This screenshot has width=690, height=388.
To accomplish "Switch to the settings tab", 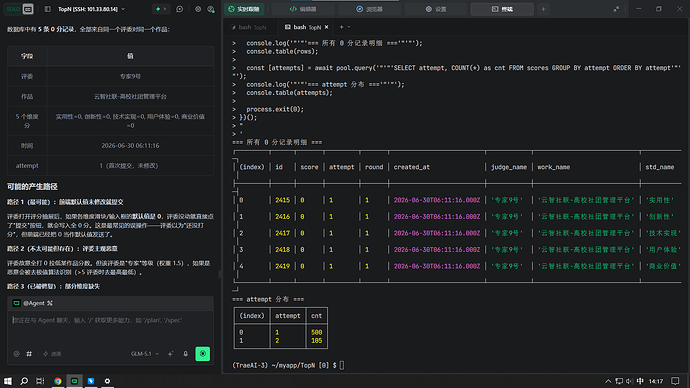I will [x=436, y=9].
